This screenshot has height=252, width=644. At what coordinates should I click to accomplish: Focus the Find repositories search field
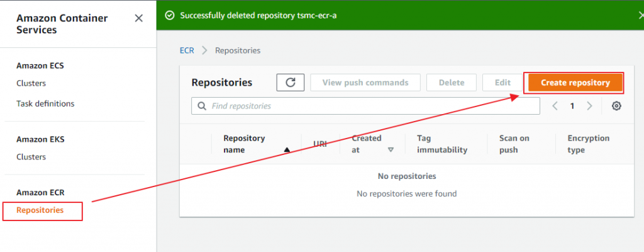[365, 106]
